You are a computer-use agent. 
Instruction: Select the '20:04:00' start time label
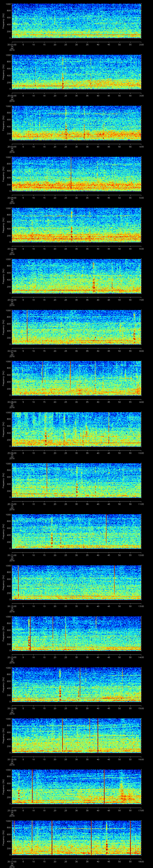[x=12, y=198]
